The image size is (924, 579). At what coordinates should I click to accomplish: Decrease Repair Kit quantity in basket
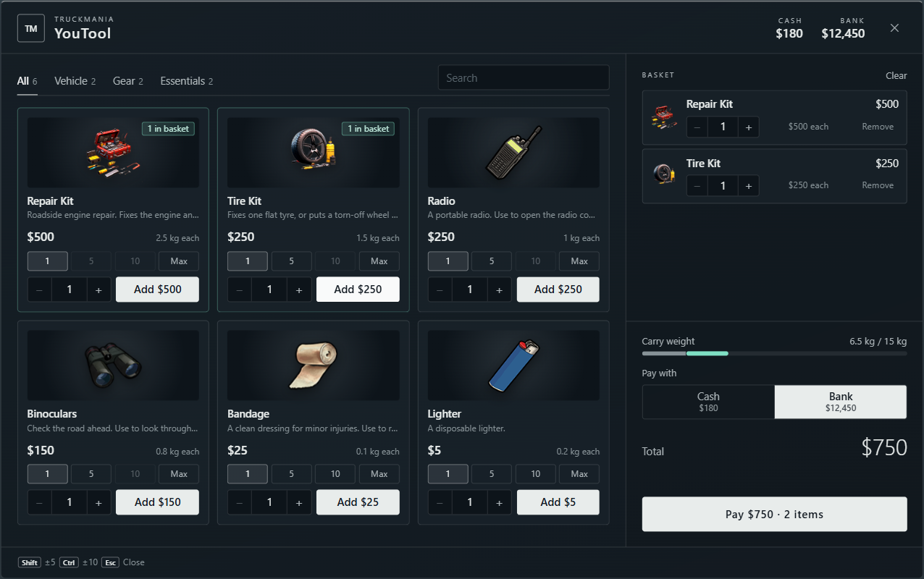pyautogui.click(x=697, y=127)
